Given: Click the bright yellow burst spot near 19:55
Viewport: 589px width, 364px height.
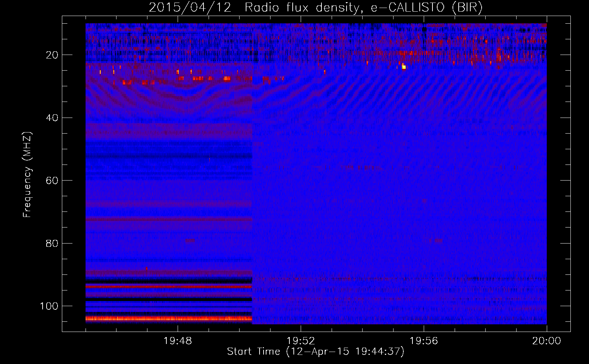Looking at the screenshot, I should point(404,67).
